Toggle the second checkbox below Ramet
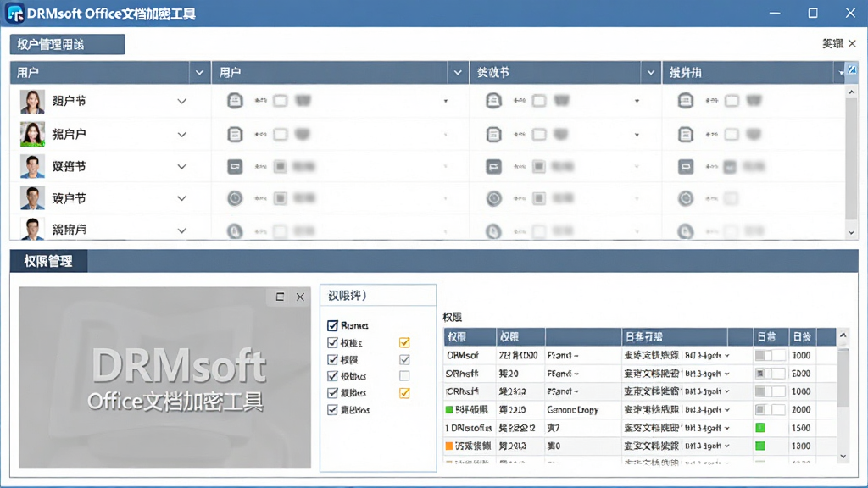 (332, 342)
